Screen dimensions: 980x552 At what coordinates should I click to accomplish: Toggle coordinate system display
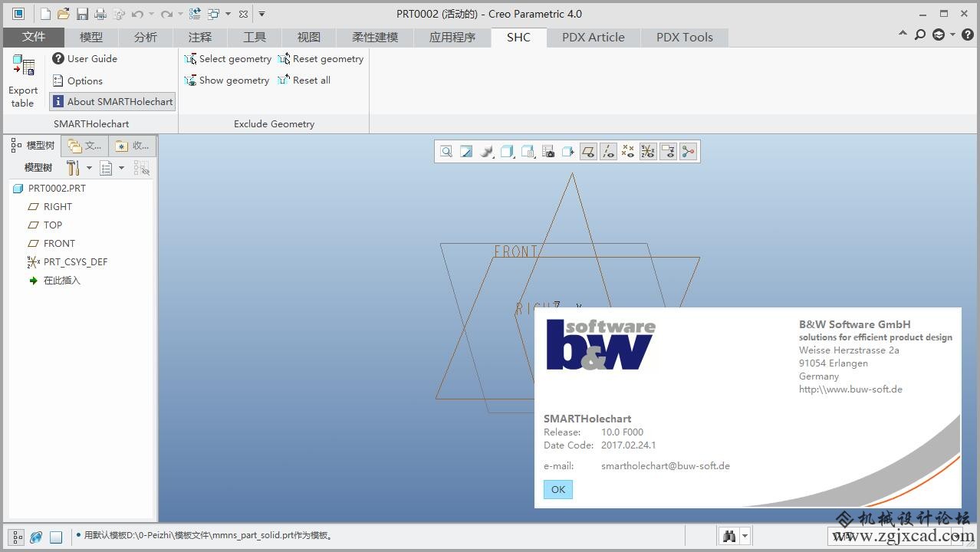click(648, 152)
